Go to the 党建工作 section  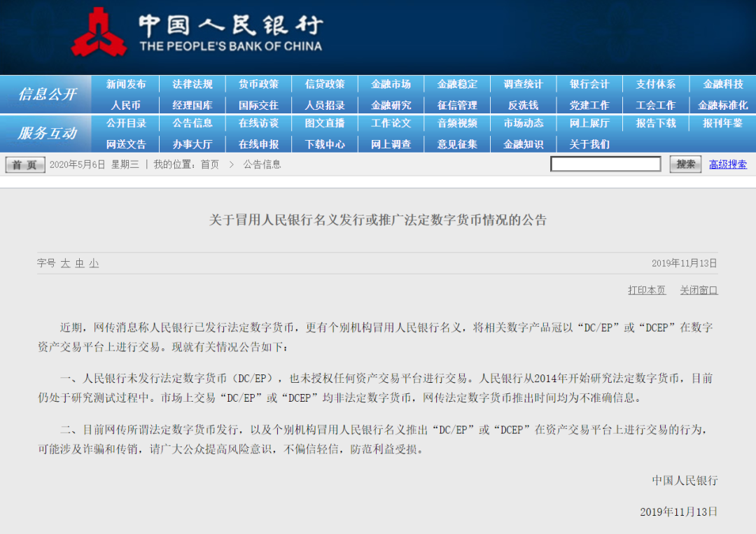coord(589,105)
